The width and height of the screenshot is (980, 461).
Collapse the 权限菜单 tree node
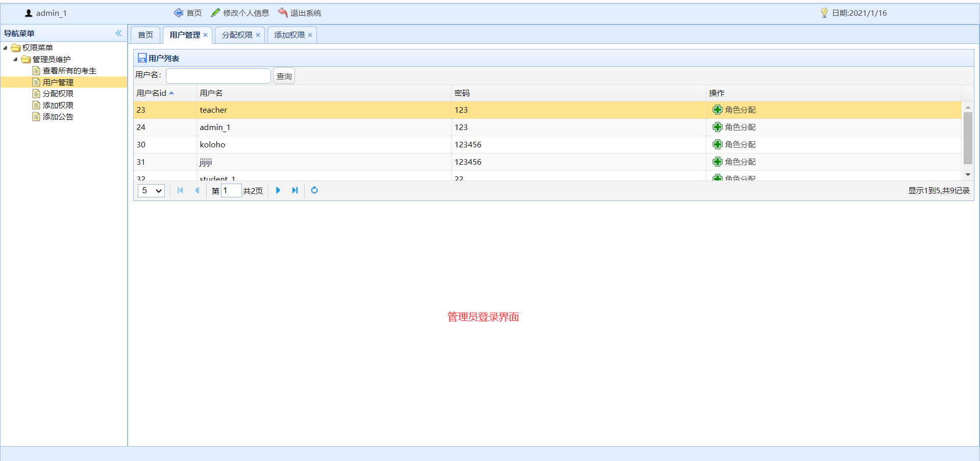5,48
